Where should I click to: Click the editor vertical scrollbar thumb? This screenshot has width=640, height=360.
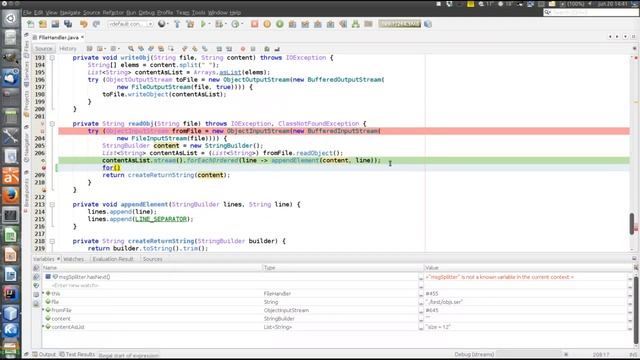(x=632, y=223)
